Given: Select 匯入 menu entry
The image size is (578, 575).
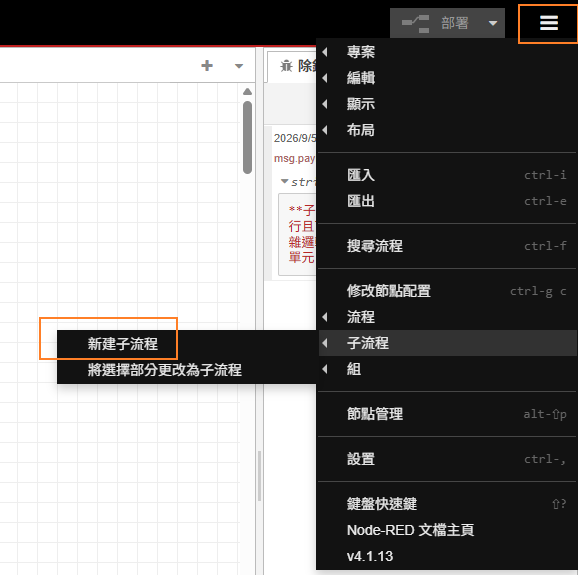Looking at the screenshot, I should click(x=447, y=175).
